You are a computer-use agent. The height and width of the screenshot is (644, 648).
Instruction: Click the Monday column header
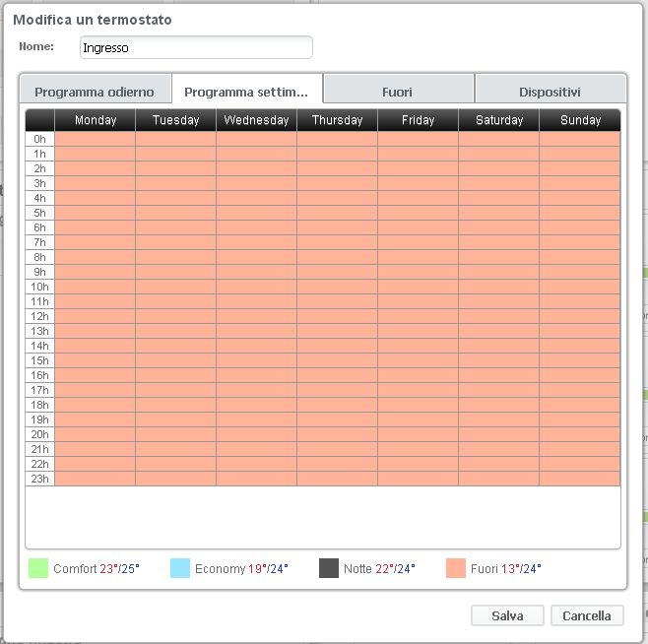(x=96, y=120)
